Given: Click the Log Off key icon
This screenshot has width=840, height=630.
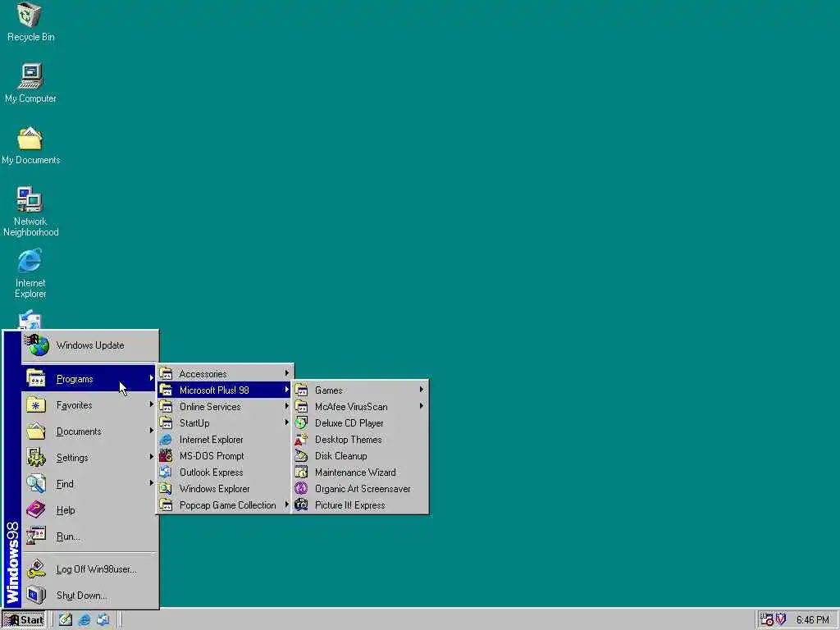Looking at the screenshot, I should (x=36, y=569).
